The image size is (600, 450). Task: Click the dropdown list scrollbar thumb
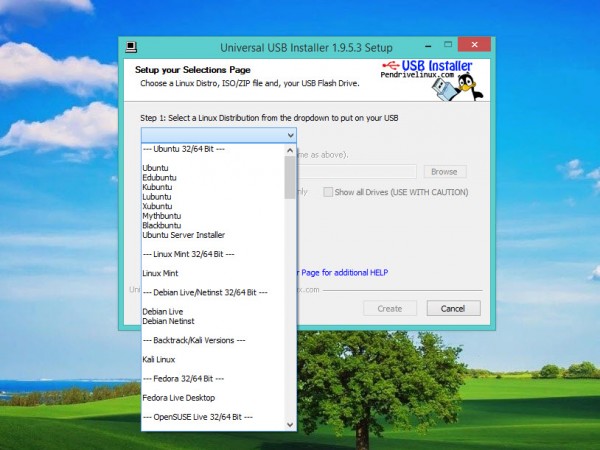(x=290, y=178)
